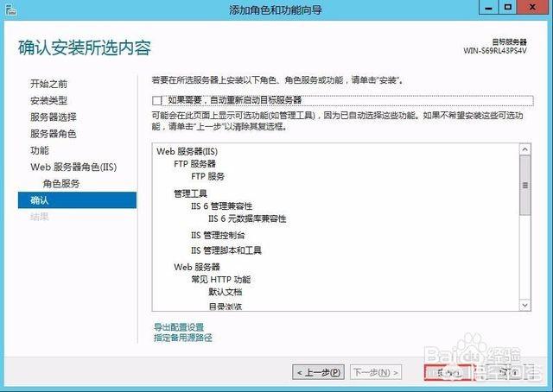Open the 服务器角色 step
Viewport: 553px width, 392px height.
[54, 134]
